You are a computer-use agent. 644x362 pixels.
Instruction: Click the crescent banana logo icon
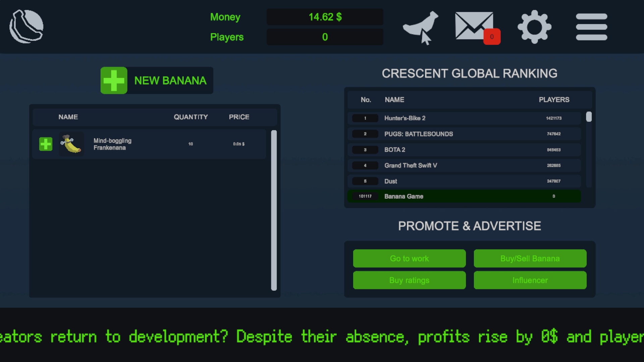coord(26,26)
